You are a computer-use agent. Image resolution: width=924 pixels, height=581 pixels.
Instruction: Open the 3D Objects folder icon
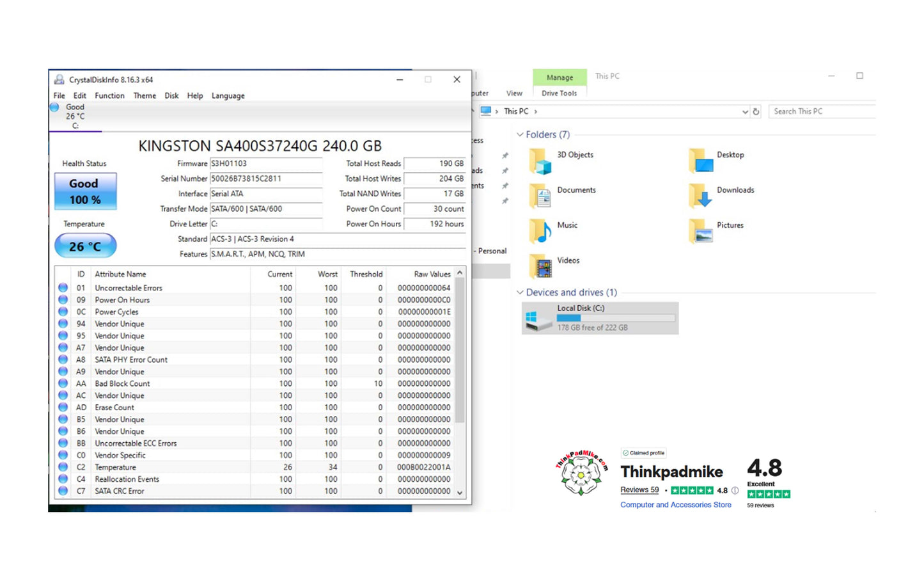pos(540,161)
